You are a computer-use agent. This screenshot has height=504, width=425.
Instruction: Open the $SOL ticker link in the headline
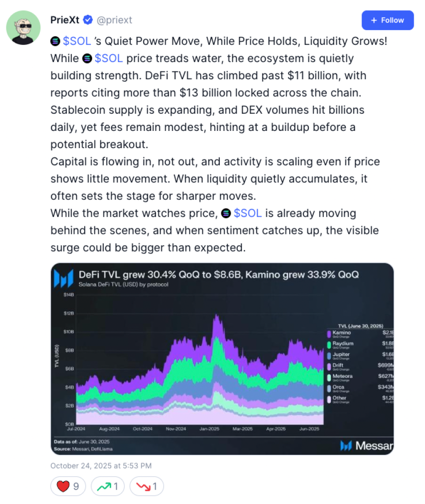click(77, 41)
